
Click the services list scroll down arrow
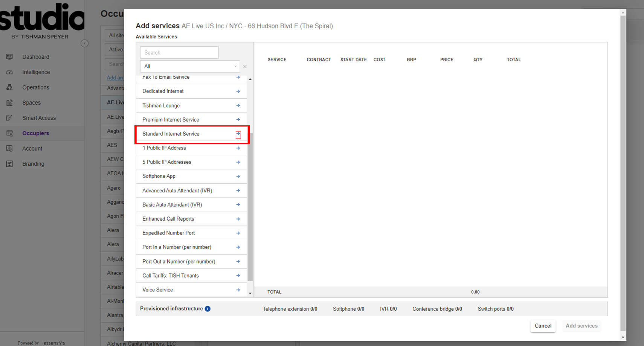(x=250, y=293)
